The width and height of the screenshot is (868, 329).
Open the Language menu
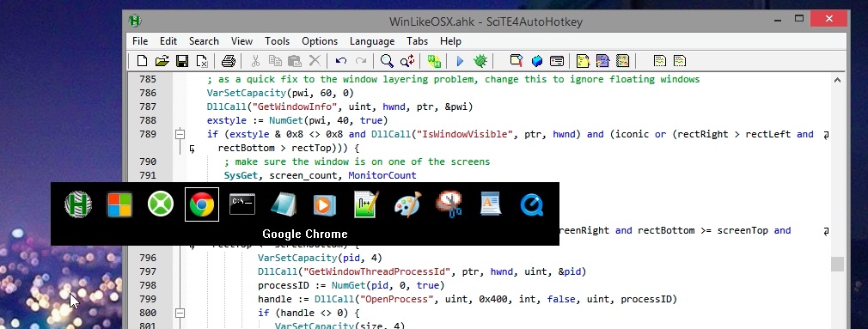coord(372,41)
